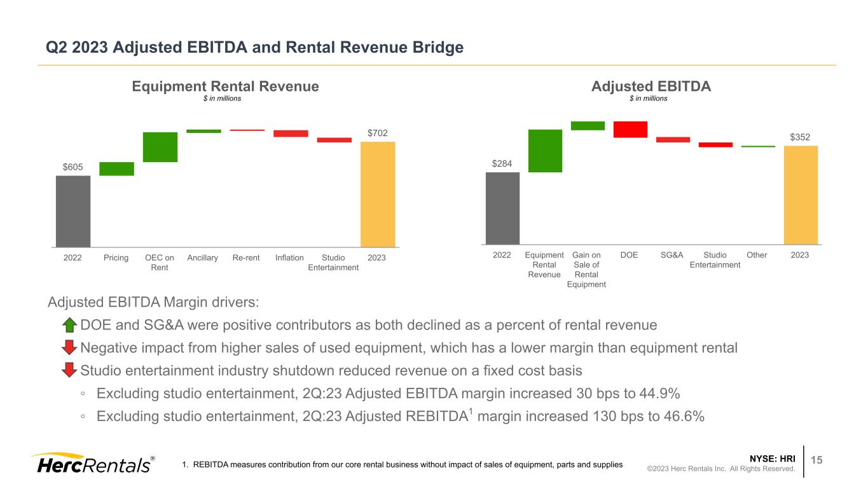The width and height of the screenshot is (868, 489).
Task: Click the REBITDA footnote text at bottom
Action: click(402, 465)
